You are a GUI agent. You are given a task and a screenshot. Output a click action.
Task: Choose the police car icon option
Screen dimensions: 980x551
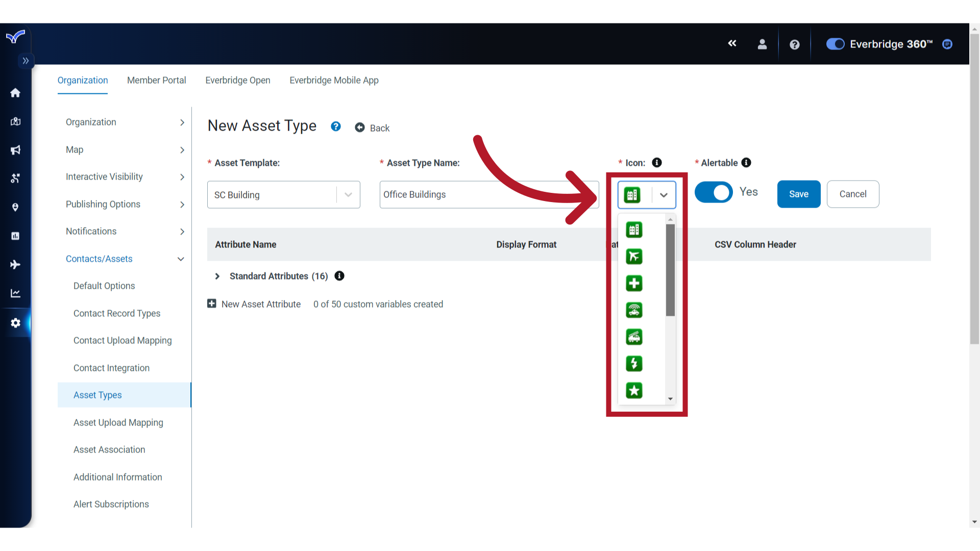tap(634, 310)
